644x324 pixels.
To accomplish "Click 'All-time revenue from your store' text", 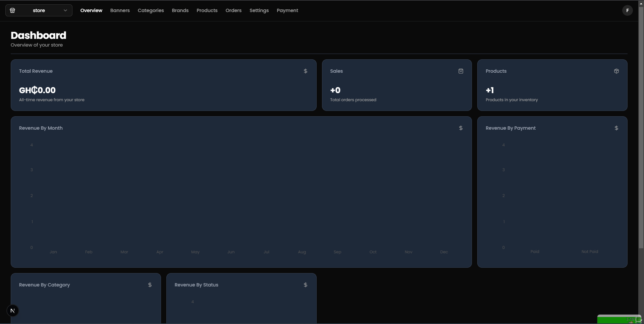I will click(x=52, y=100).
